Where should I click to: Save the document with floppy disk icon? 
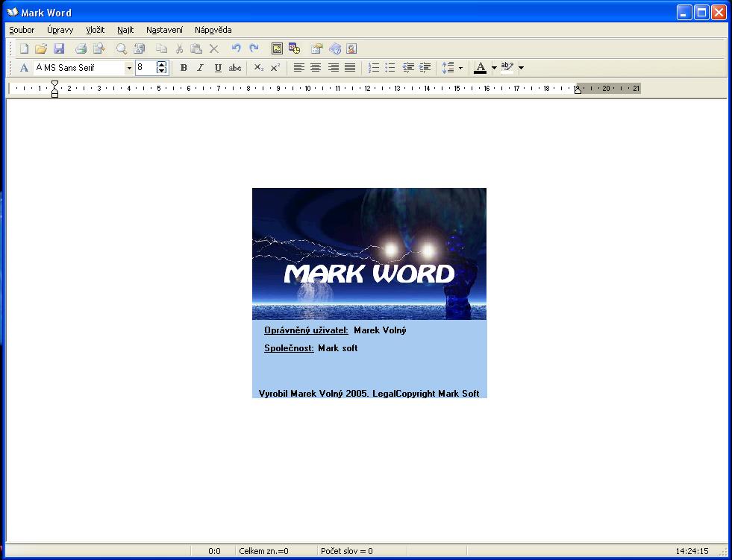pyautogui.click(x=59, y=48)
